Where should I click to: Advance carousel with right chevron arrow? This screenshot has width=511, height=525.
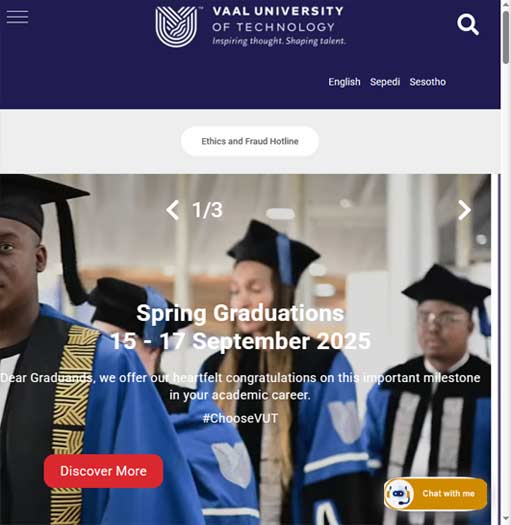coord(464,210)
